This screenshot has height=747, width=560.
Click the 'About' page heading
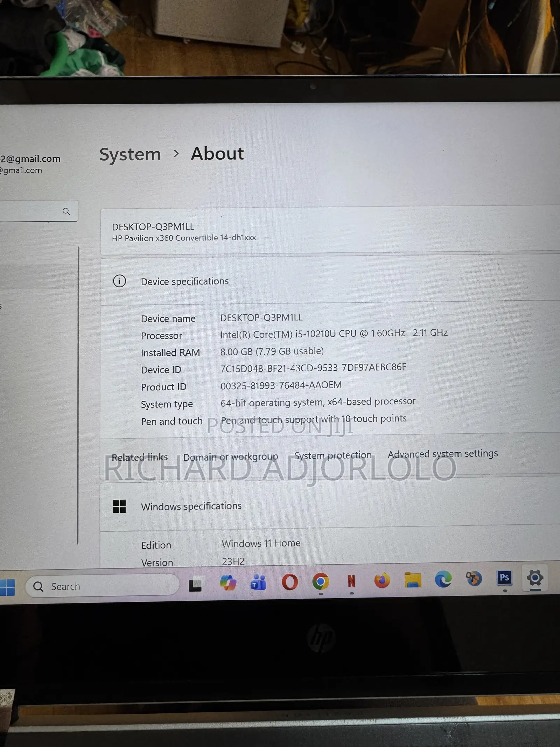(217, 153)
